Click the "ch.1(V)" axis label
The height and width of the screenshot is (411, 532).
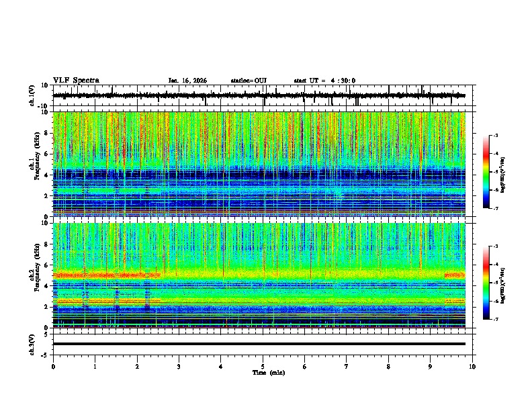pyautogui.click(x=32, y=95)
